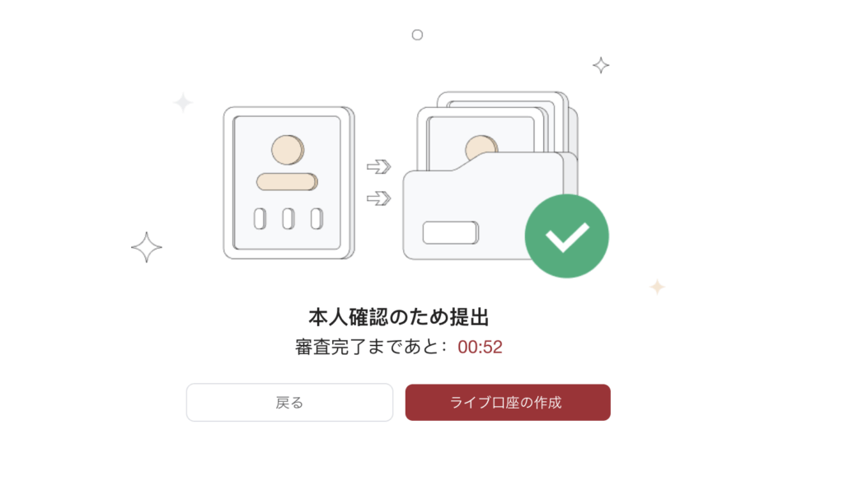This screenshot has width=844, height=504.
Task: Click the 00:52 countdown timer
Action: click(x=481, y=347)
